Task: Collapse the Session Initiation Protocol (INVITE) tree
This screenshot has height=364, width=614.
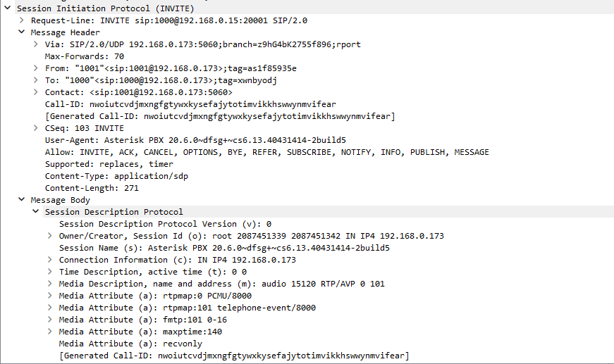Action: coord(8,8)
